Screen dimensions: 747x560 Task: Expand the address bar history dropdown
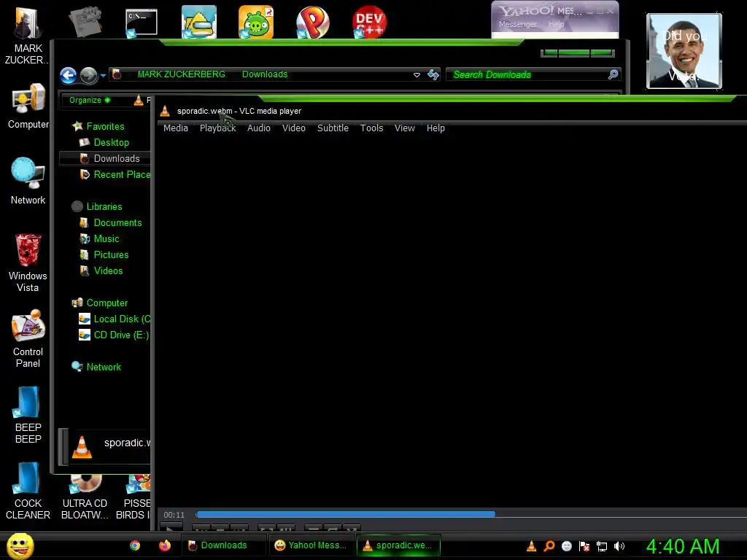coord(417,75)
